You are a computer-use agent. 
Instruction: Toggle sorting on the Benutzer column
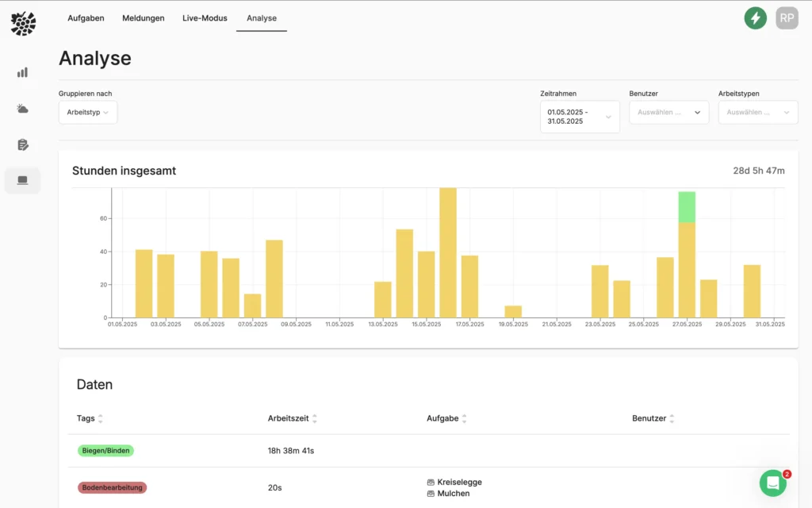[x=671, y=418]
